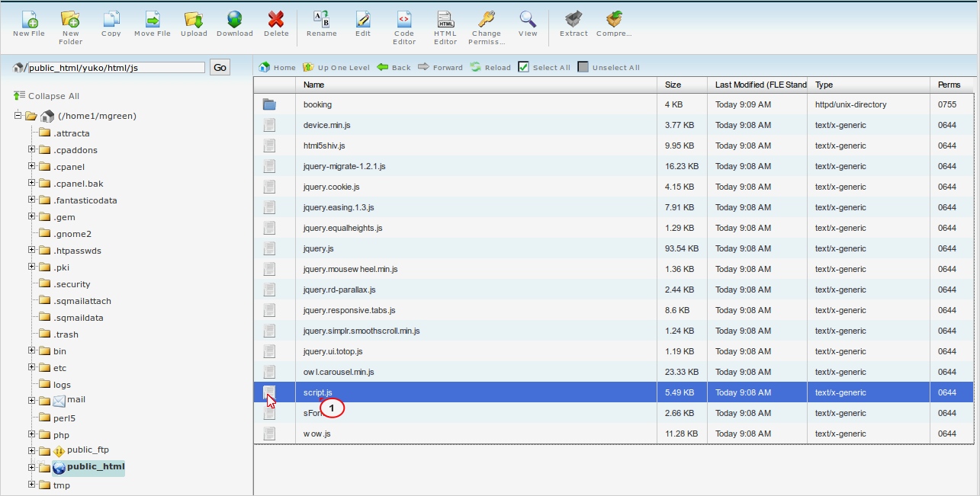Click the Forward navigation button
The height and width of the screenshot is (496, 980).
(x=440, y=67)
